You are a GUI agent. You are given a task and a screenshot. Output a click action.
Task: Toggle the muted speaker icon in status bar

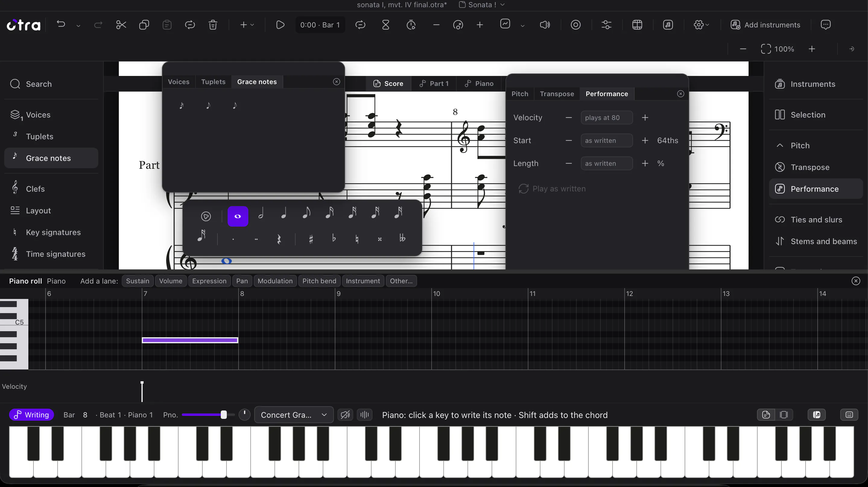click(345, 415)
